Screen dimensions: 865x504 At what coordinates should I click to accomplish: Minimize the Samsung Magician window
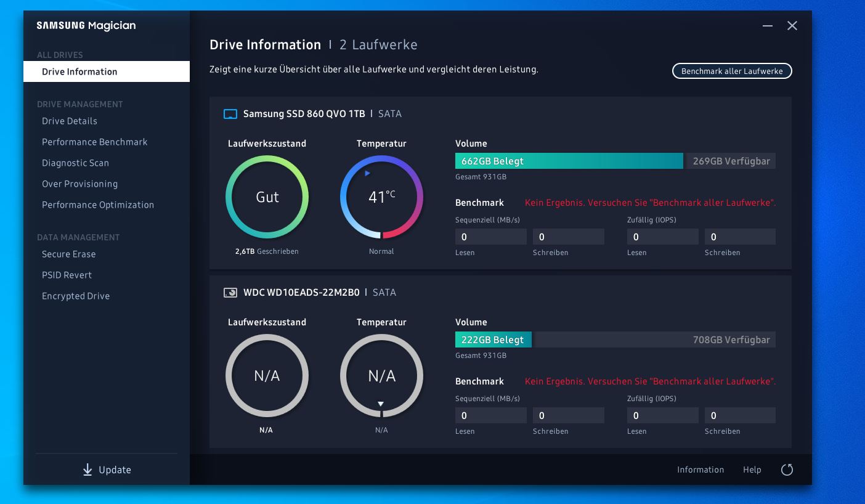pyautogui.click(x=767, y=26)
